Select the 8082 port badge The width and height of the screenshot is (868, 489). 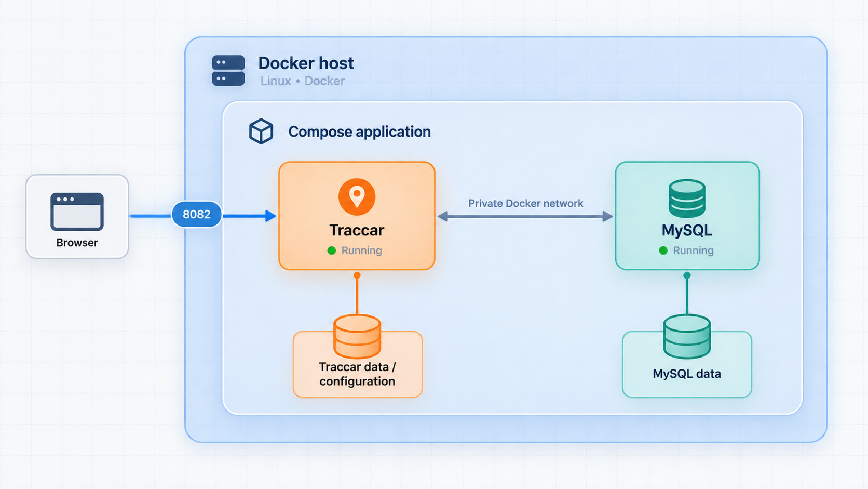tap(197, 214)
